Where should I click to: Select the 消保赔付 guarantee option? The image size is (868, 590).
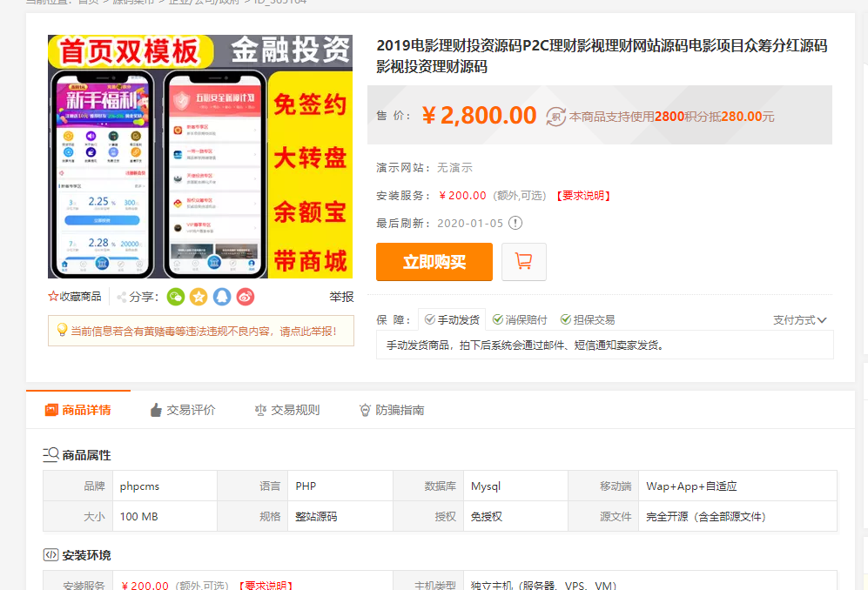tap(520, 319)
